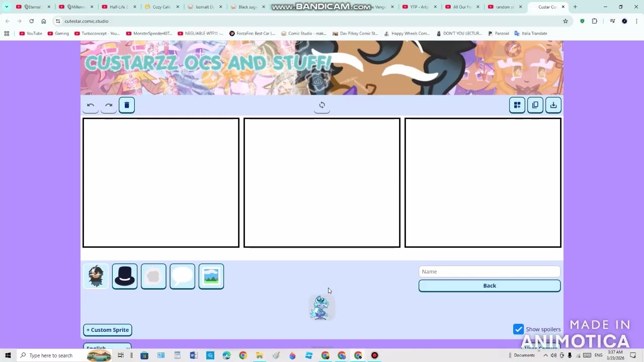This screenshot has height=362, width=644.
Task: Click the Back button
Action: (490, 286)
